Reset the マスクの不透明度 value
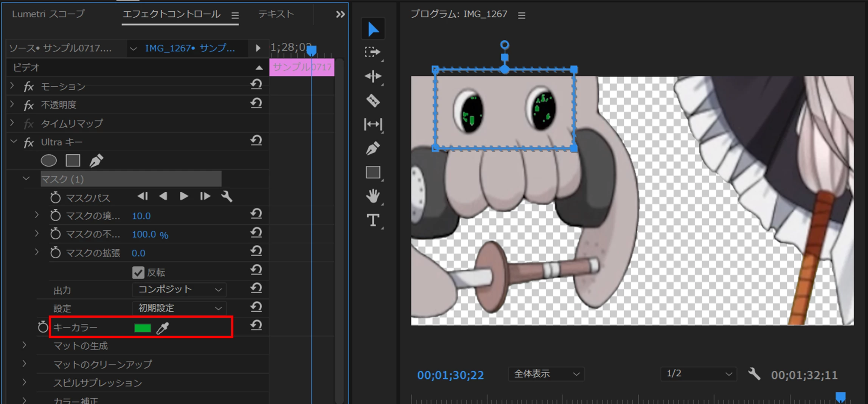Image resolution: width=868 pixels, height=404 pixels. pos(256,233)
